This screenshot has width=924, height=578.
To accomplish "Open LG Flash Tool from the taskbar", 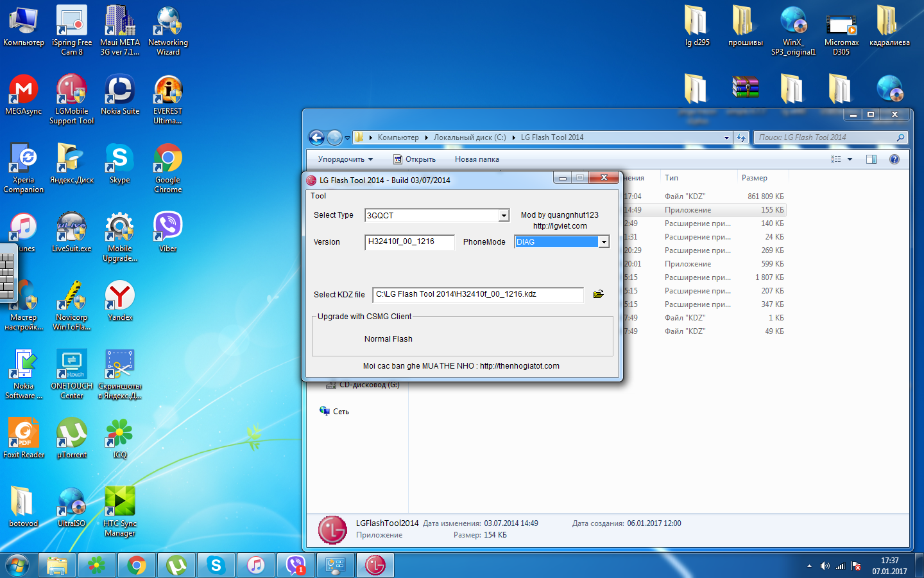I will tap(375, 565).
